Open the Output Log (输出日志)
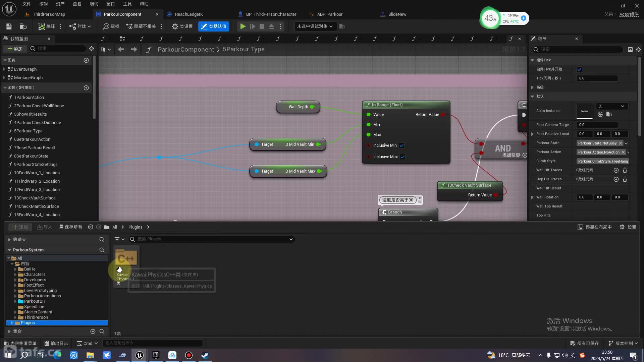Screen dimensions: 644x362 (x=56, y=343)
